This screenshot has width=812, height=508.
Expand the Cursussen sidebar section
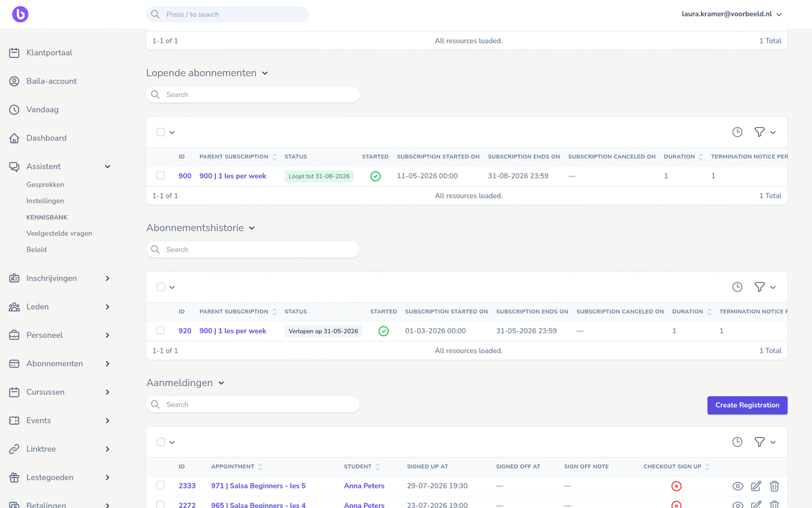pos(108,392)
